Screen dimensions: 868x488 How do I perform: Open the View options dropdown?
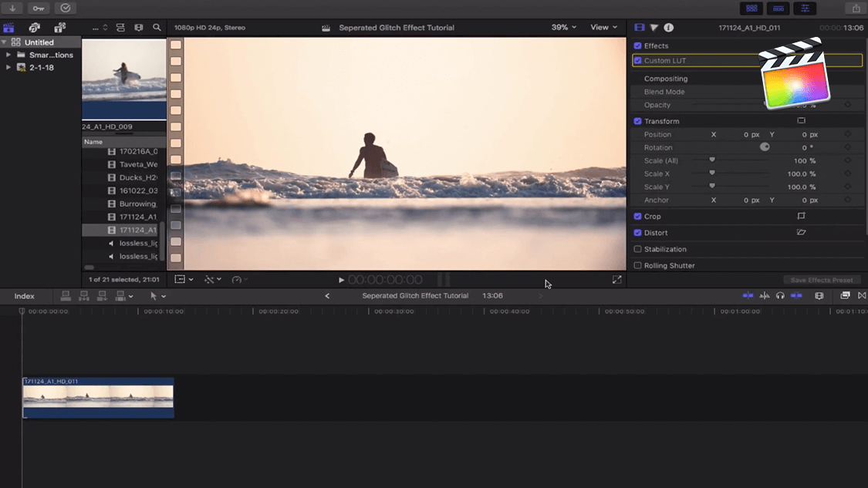(603, 28)
